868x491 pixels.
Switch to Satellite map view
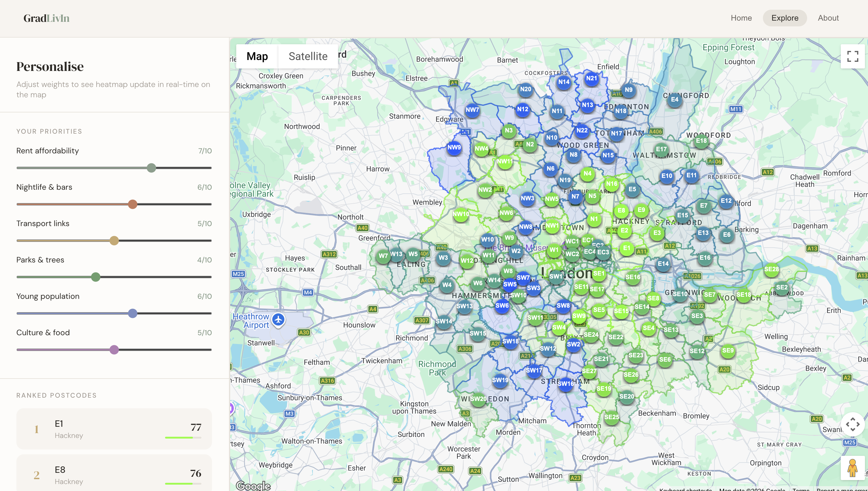click(308, 56)
